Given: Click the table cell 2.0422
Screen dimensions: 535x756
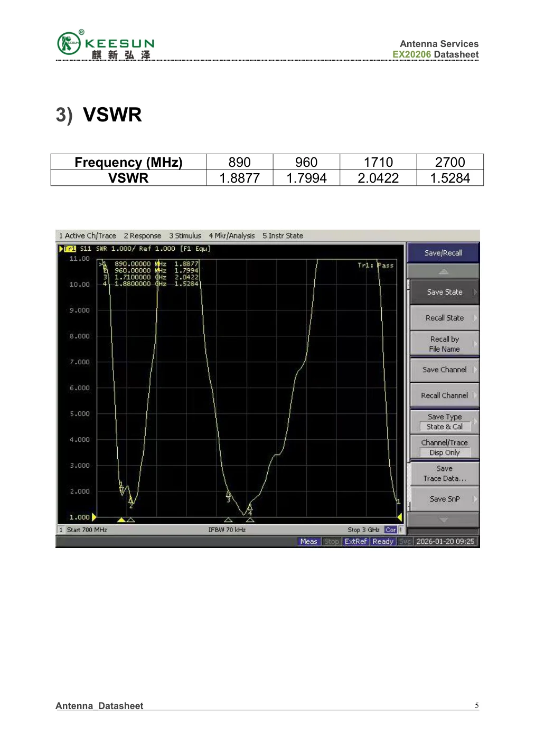Looking at the screenshot, I should 378,178.
